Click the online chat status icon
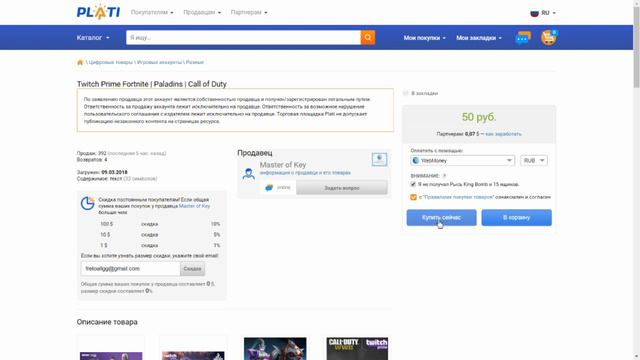The image size is (640, 360). pos(269,188)
